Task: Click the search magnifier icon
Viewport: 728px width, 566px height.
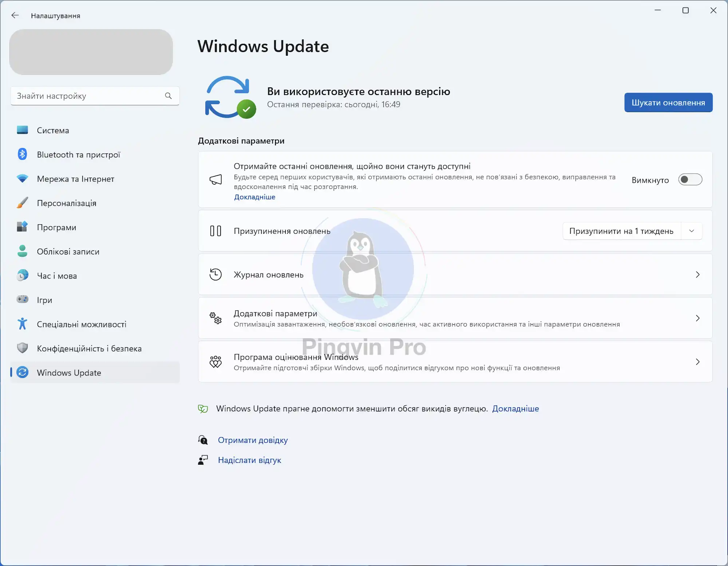Action: [168, 96]
